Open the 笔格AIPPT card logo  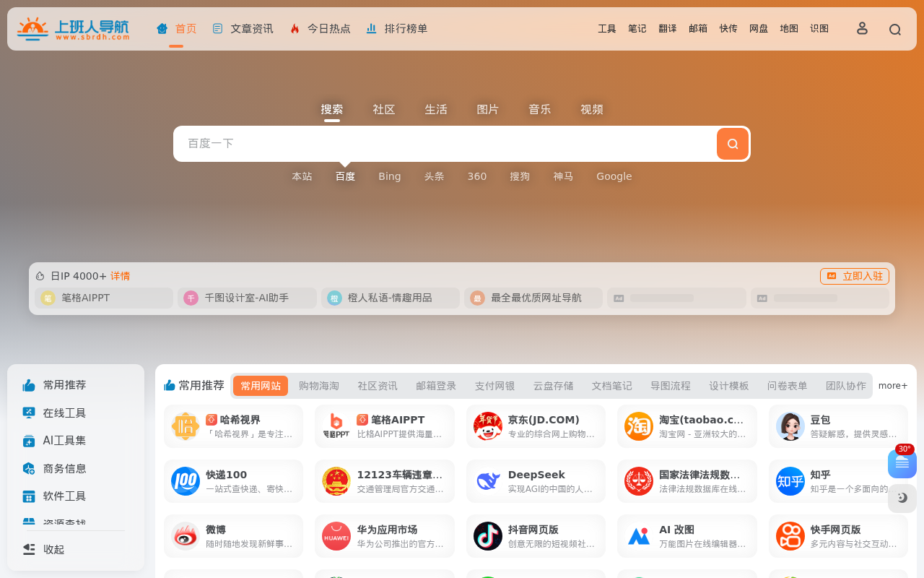[336, 426]
